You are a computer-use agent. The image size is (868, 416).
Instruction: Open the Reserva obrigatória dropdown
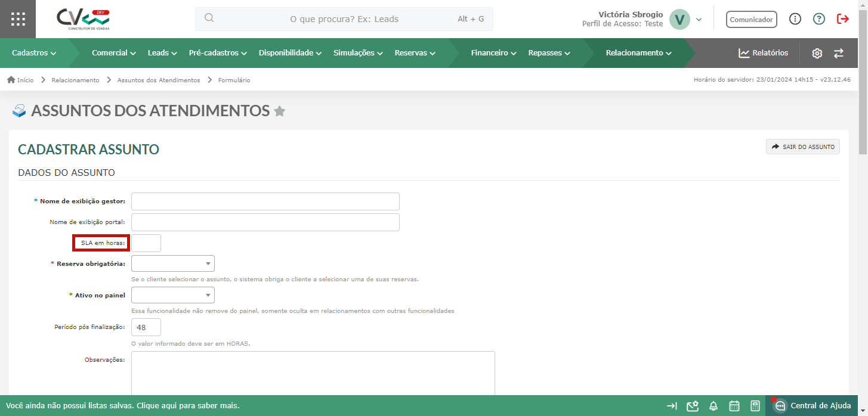[173, 263]
